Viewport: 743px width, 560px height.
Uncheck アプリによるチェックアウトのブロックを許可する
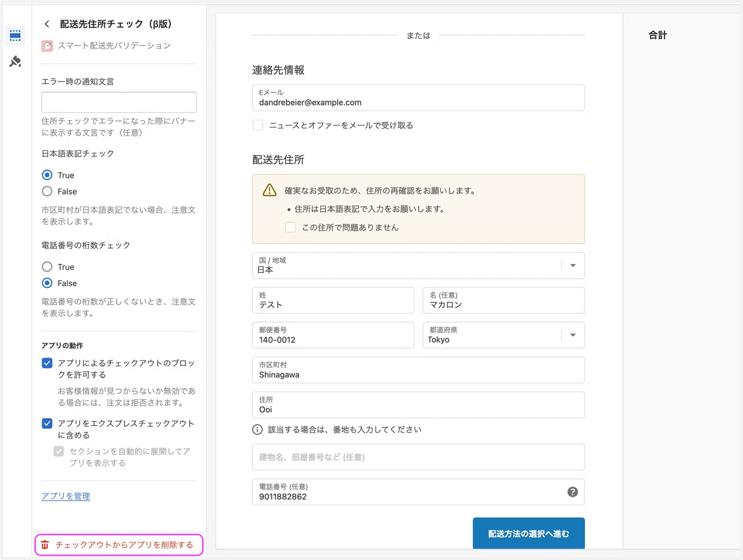47,363
